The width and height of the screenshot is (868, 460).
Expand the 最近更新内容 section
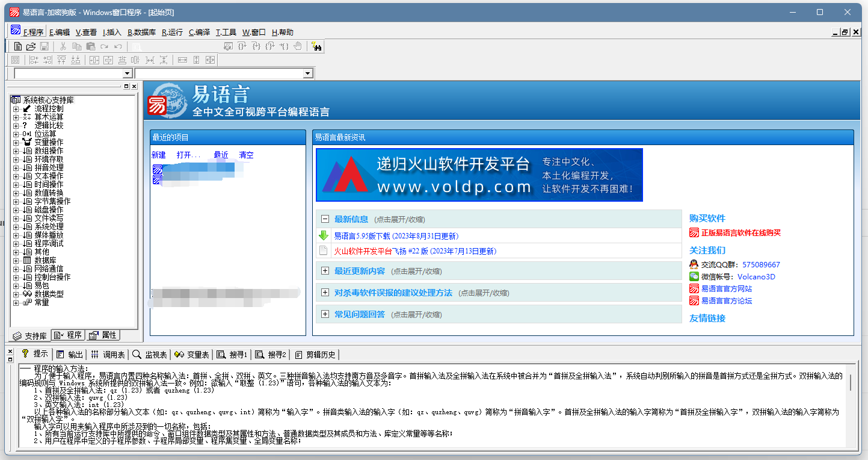[325, 271]
